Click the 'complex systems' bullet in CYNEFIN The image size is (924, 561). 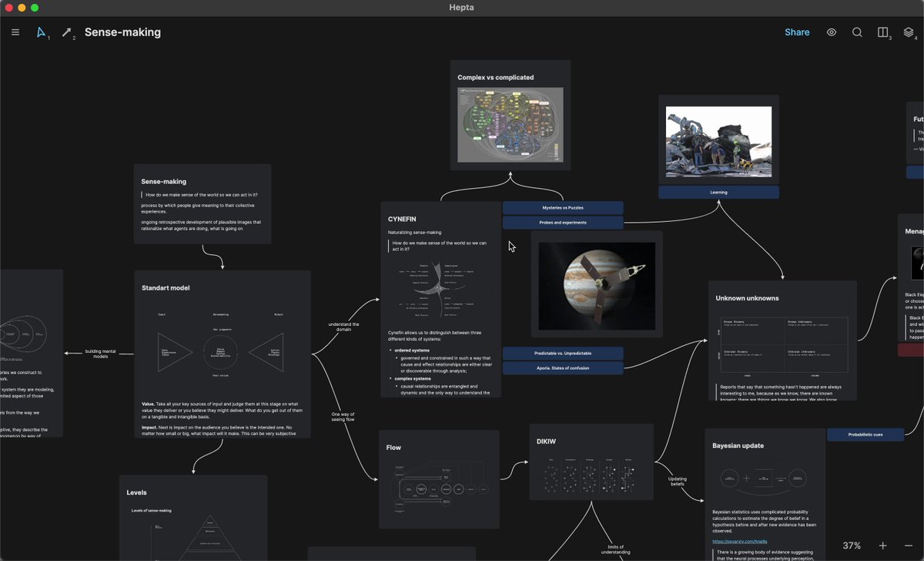(413, 378)
